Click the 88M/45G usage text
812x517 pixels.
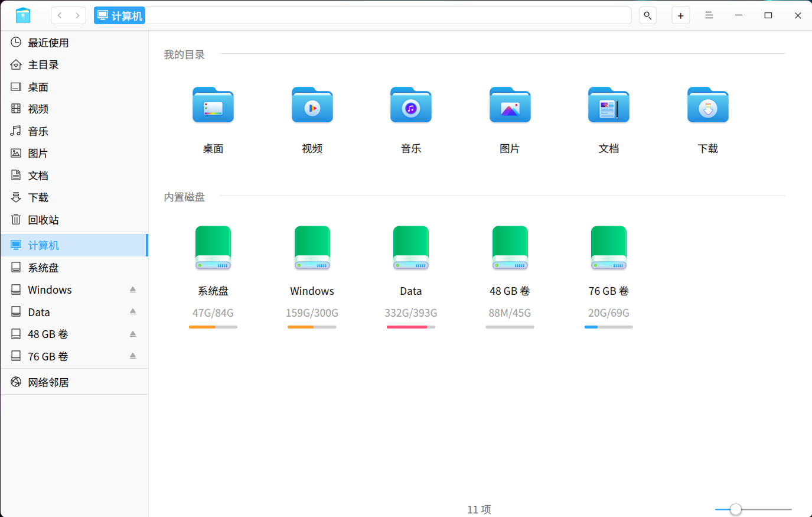[x=510, y=313]
